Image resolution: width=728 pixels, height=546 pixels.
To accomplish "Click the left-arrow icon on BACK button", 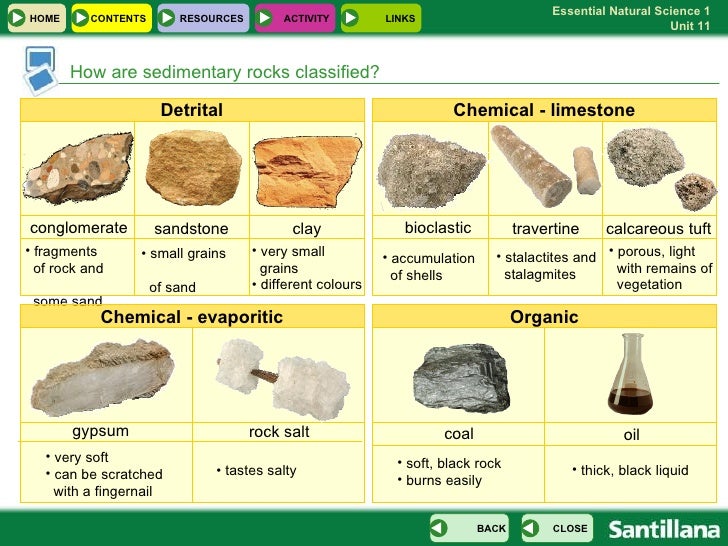I will point(438,528).
